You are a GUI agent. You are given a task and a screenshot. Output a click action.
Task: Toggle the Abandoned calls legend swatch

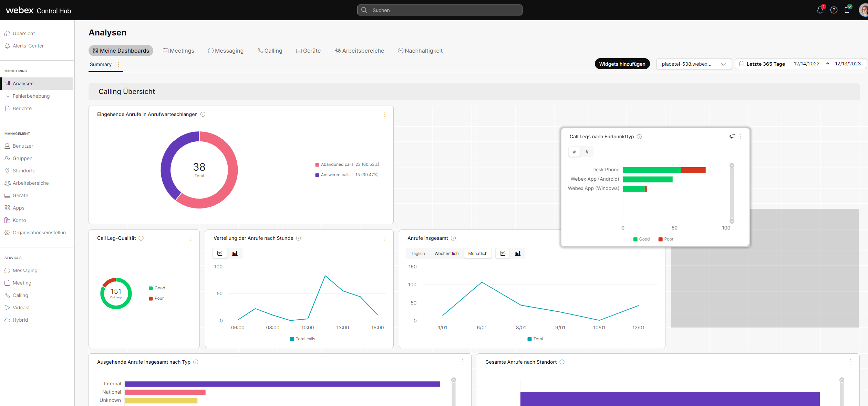pyautogui.click(x=317, y=165)
